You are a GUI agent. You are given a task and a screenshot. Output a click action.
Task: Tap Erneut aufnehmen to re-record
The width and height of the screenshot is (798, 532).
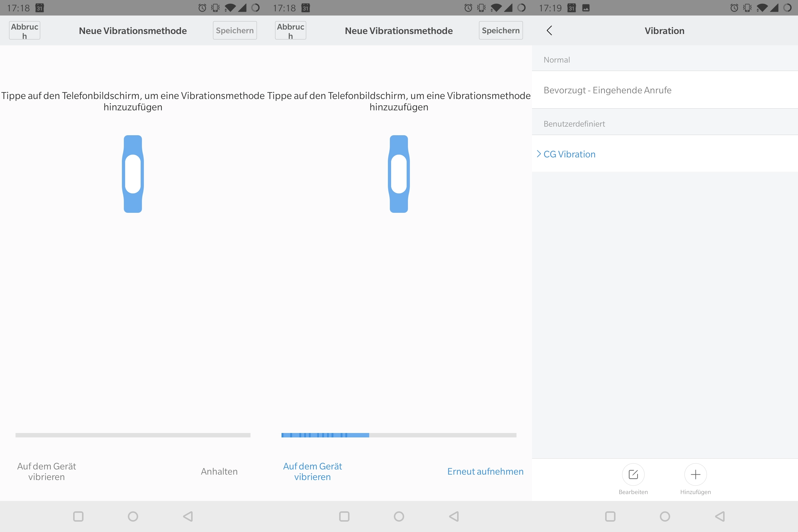(x=485, y=471)
